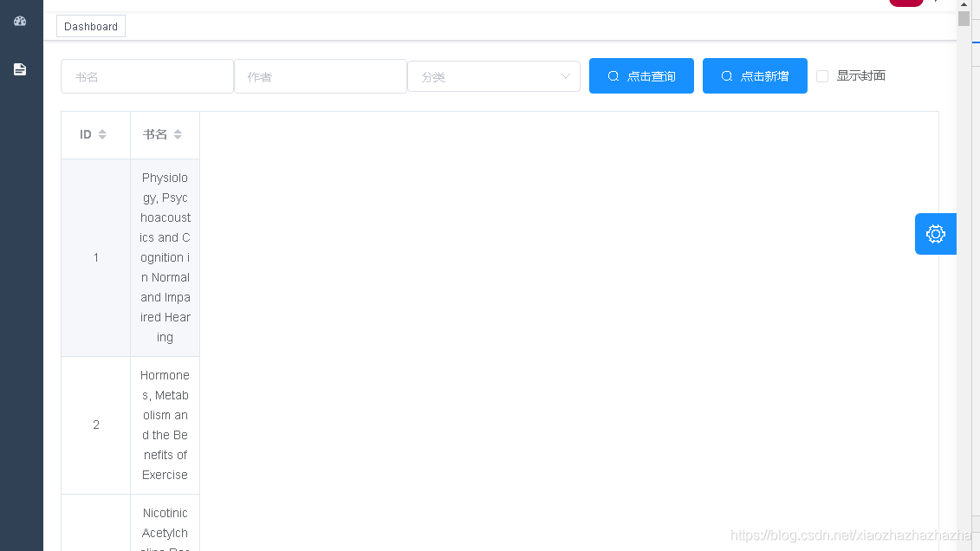Sort by 书名 using caret arrows
The width and height of the screenshot is (980, 551).
[178, 134]
